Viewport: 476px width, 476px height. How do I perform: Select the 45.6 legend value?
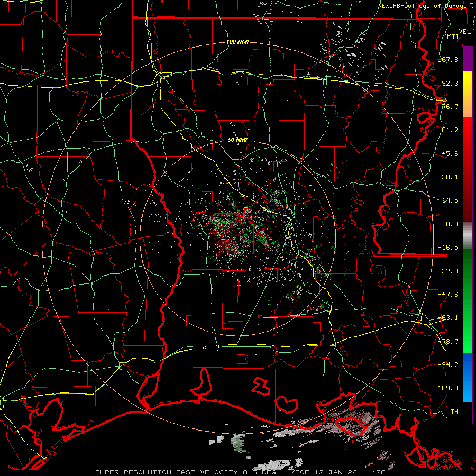tap(450, 153)
